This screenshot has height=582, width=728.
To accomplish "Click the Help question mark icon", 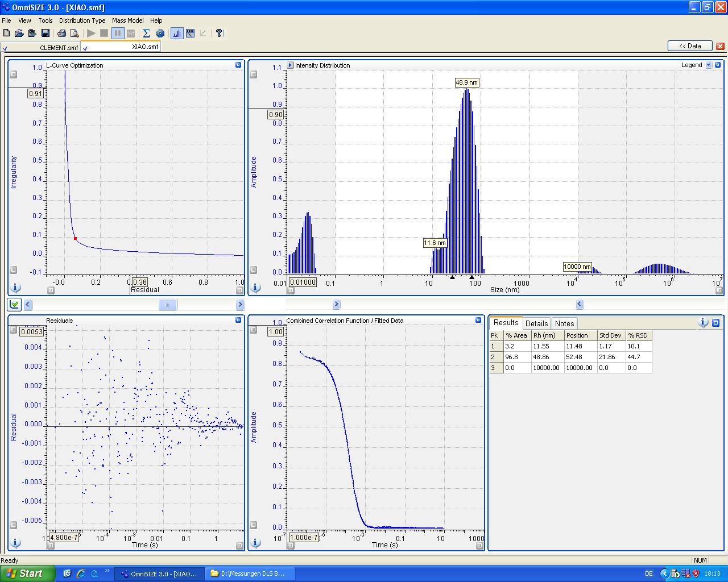I will click(219, 34).
